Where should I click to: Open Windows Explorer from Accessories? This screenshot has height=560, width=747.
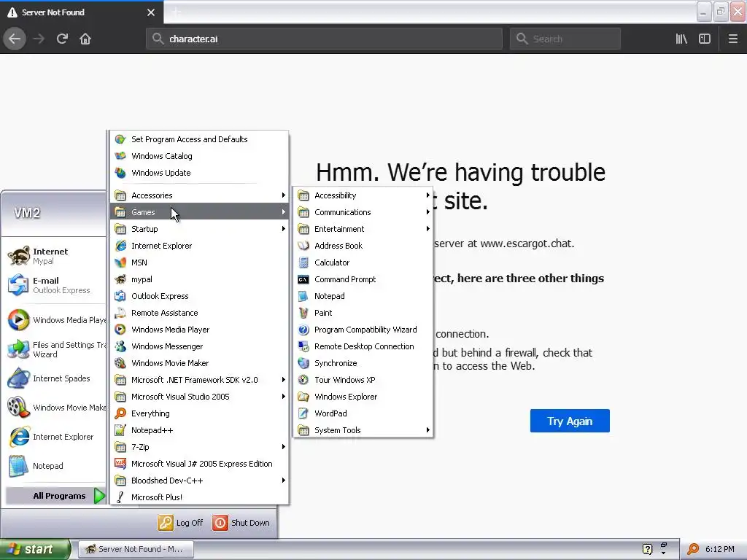[363, 397]
